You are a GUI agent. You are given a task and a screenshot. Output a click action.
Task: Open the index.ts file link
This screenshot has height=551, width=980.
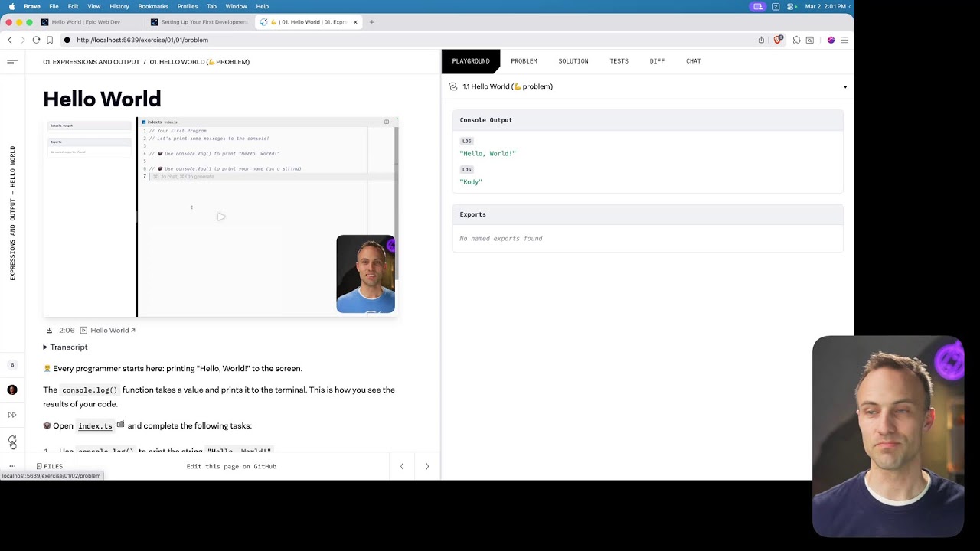tap(95, 426)
